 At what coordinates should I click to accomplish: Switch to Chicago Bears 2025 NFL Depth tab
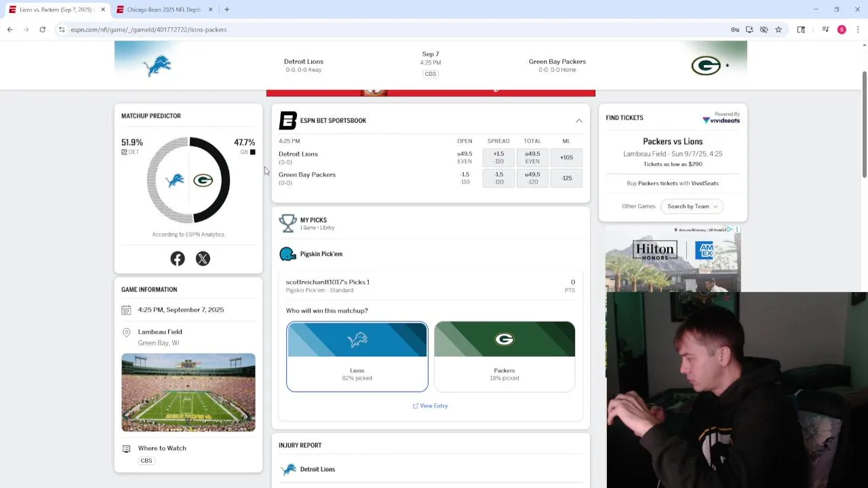click(x=163, y=9)
